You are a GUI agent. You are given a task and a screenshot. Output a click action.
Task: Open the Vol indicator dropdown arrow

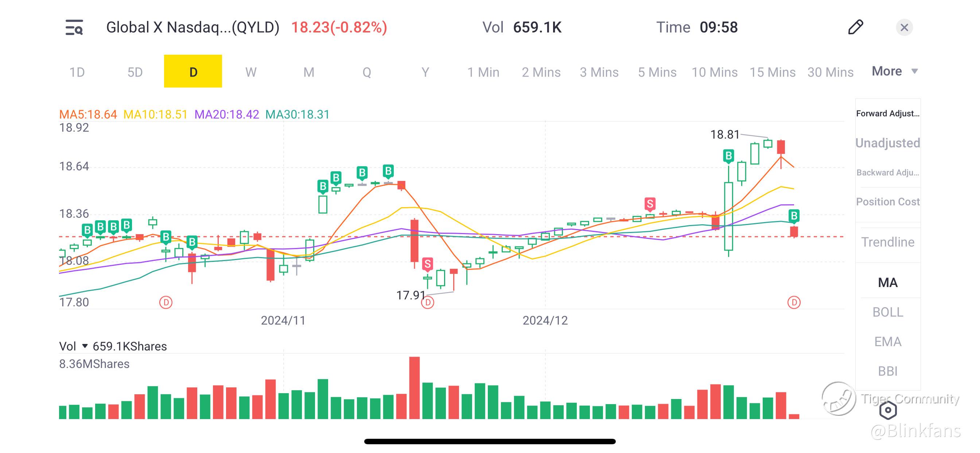coord(85,346)
